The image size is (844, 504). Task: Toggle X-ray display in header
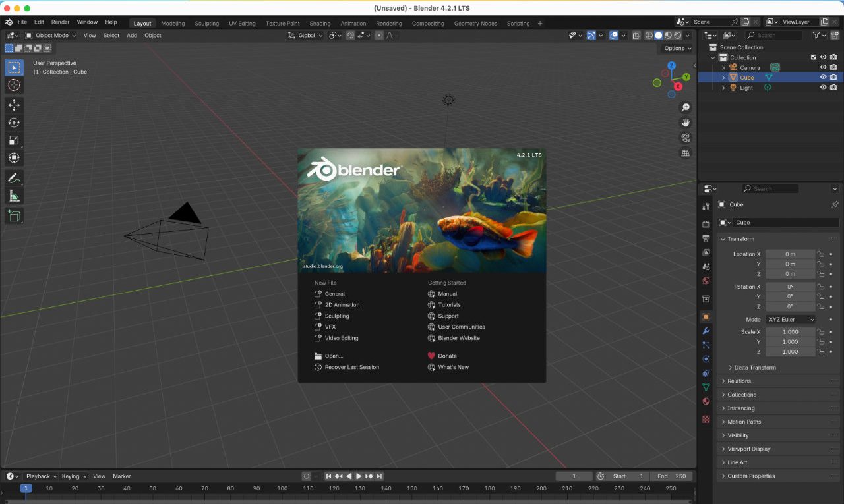[636, 36]
